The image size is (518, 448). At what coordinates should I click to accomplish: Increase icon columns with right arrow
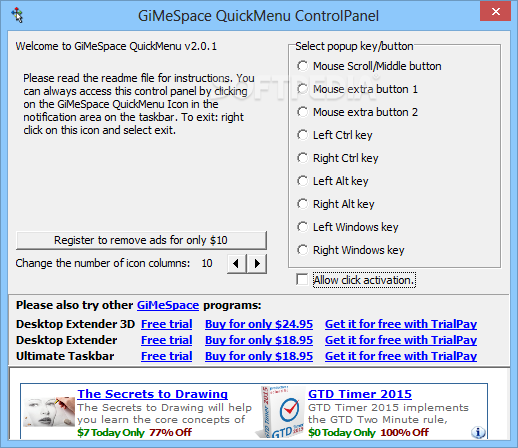pos(257,264)
